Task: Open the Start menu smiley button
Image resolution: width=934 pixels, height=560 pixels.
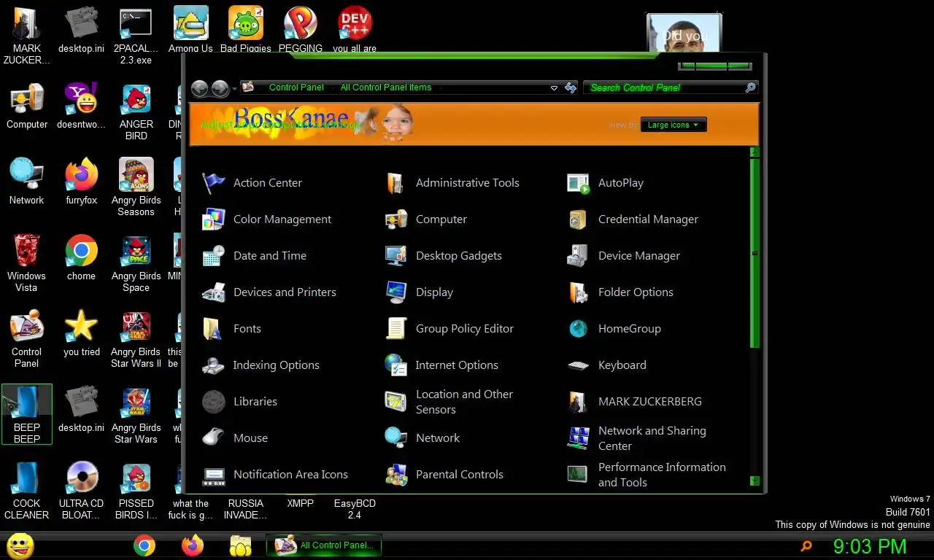Action: pyautogui.click(x=20, y=545)
